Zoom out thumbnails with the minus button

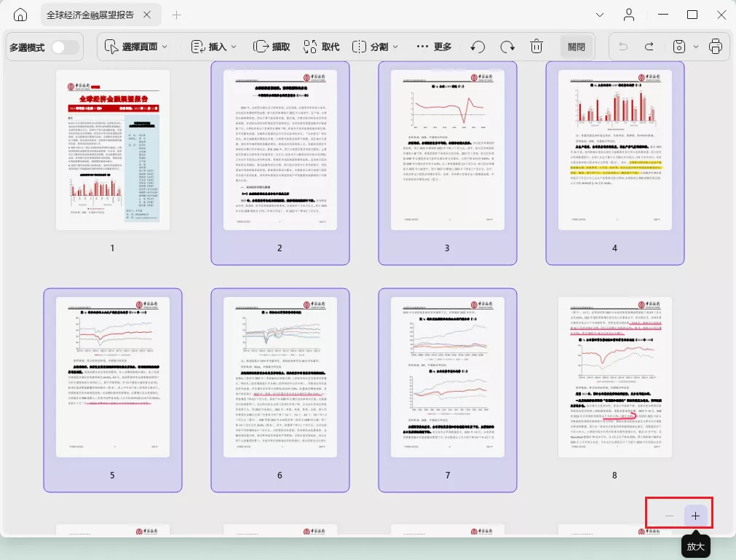coord(669,516)
